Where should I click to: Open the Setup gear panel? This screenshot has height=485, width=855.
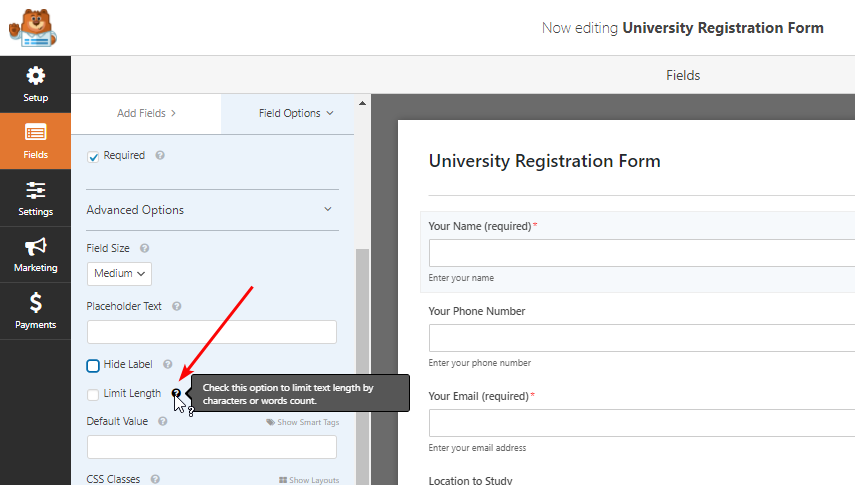coord(35,84)
